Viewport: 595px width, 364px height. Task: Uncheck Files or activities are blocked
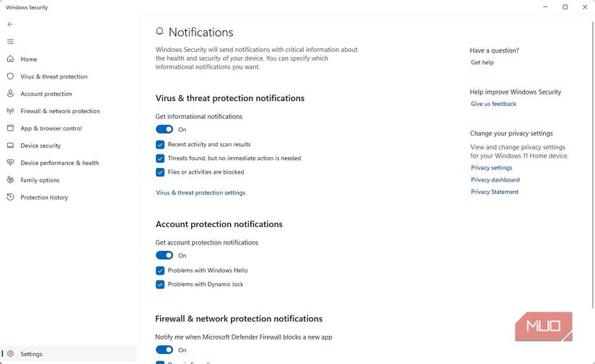tap(160, 172)
